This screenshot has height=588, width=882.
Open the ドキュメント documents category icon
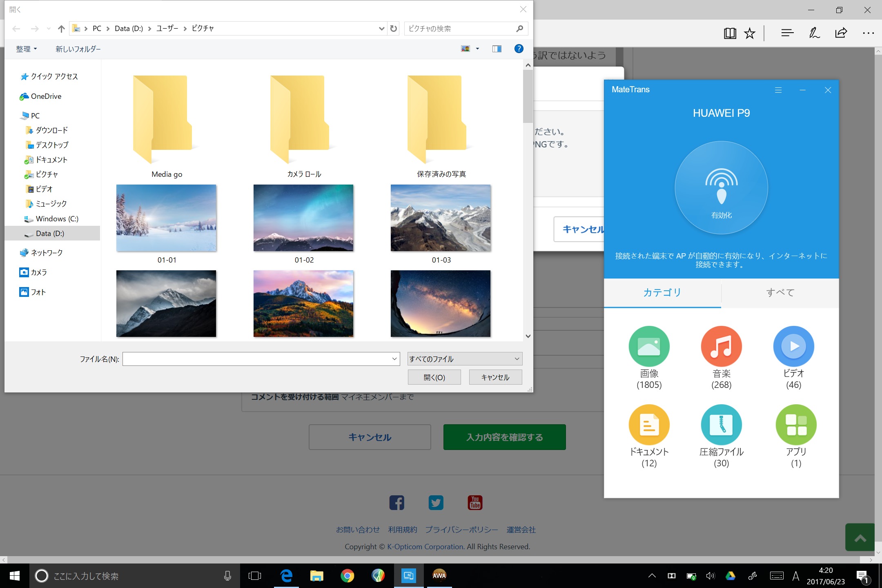(x=649, y=425)
